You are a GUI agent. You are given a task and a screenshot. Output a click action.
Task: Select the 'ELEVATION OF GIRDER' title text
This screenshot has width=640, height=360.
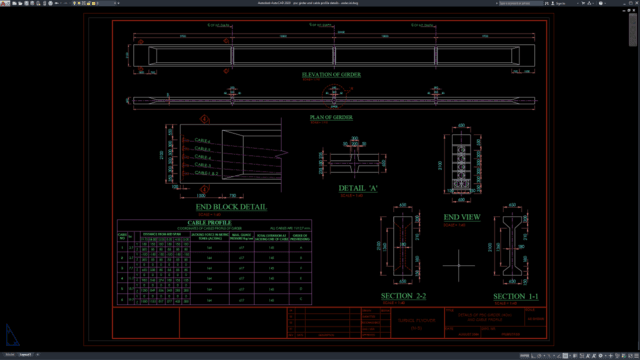[331, 74]
